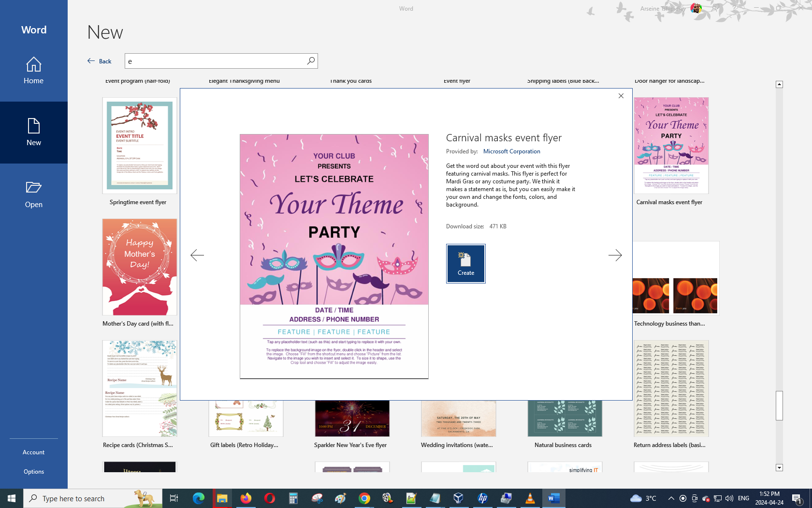Close the template preview dialog
This screenshot has height=508, width=812.
click(621, 96)
